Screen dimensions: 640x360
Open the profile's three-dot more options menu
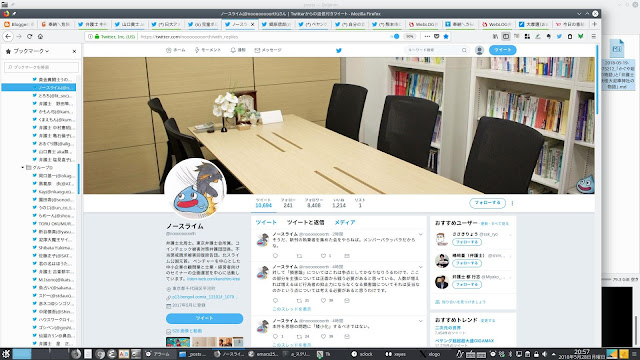coord(512,203)
